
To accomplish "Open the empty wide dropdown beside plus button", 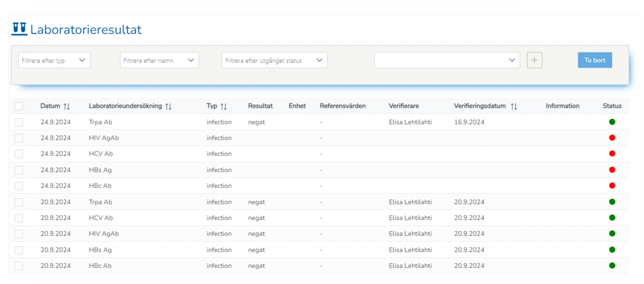I will coord(446,60).
